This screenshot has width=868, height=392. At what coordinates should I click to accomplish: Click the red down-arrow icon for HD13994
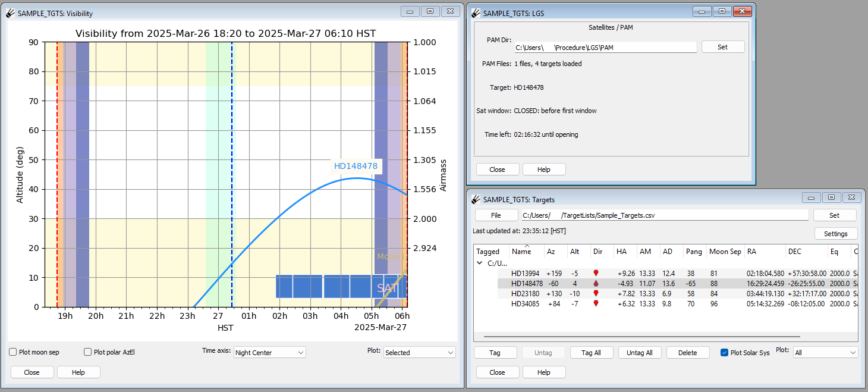[596, 273]
